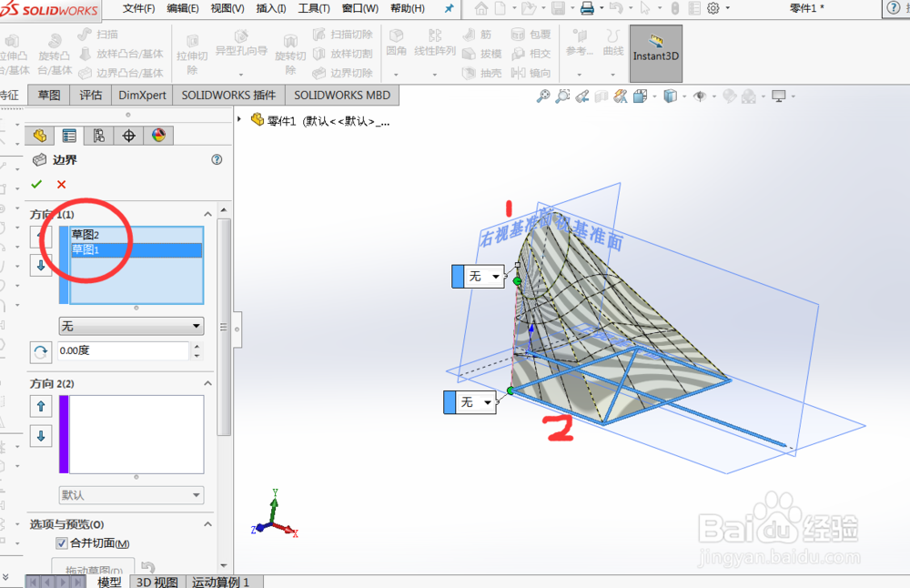910x588 pixels.
Task: Switch to 3D 视图 bottom tab
Action: (157, 582)
